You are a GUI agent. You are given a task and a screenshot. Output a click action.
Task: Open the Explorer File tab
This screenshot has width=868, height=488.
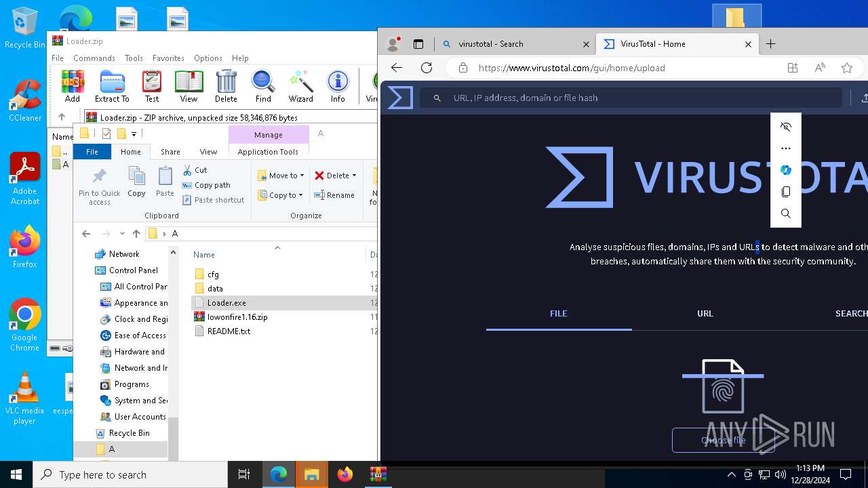click(x=92, y=152)
